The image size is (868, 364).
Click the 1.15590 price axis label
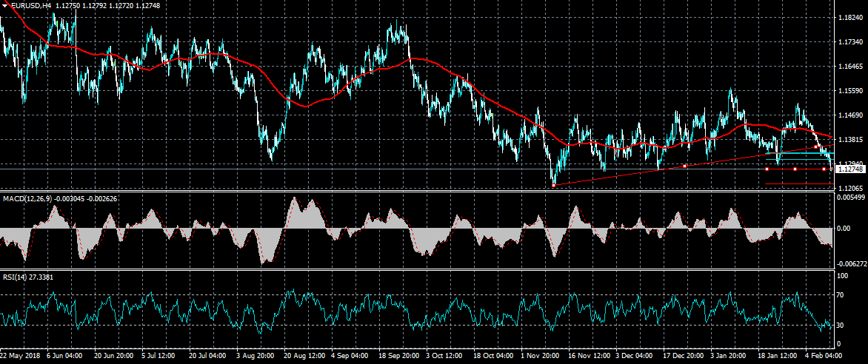(850, 91)
